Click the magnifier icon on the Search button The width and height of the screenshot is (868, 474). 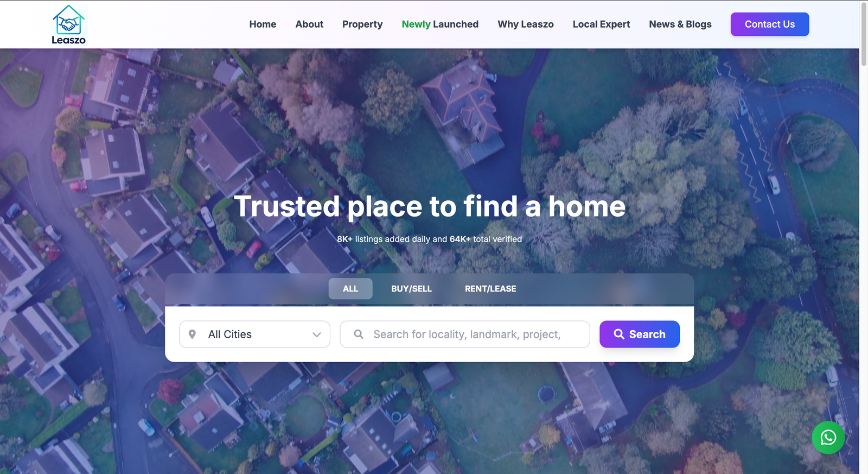click(619, 334)
